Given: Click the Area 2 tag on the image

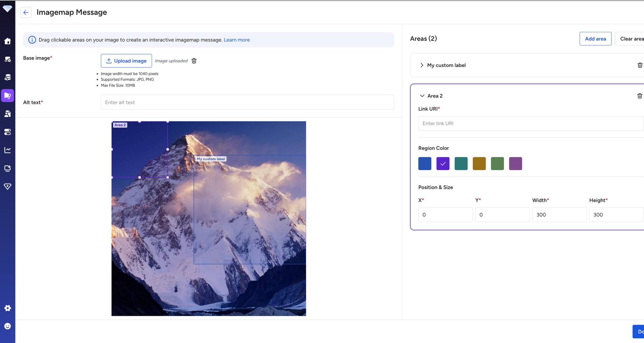Looking at the screenshot, I should [120, 125].
